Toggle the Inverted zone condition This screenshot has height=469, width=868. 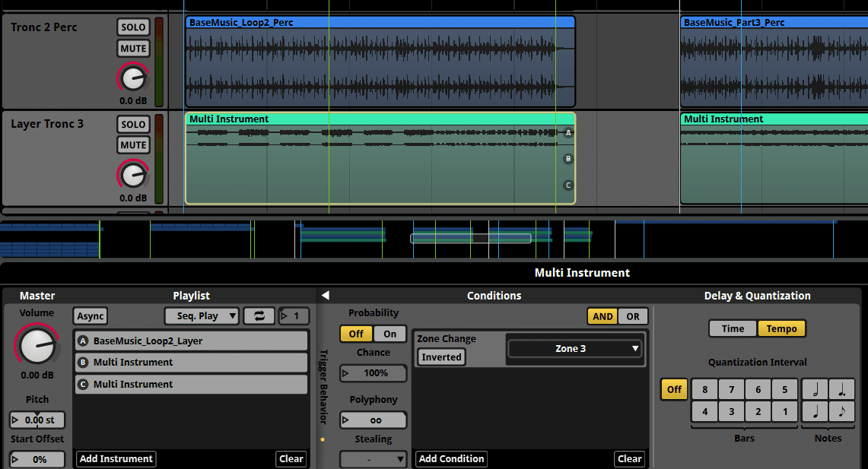tap(441, 357)
